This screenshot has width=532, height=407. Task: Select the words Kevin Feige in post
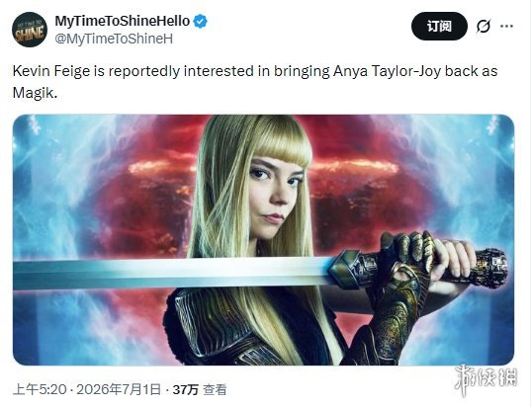click(x=51, y=71)
